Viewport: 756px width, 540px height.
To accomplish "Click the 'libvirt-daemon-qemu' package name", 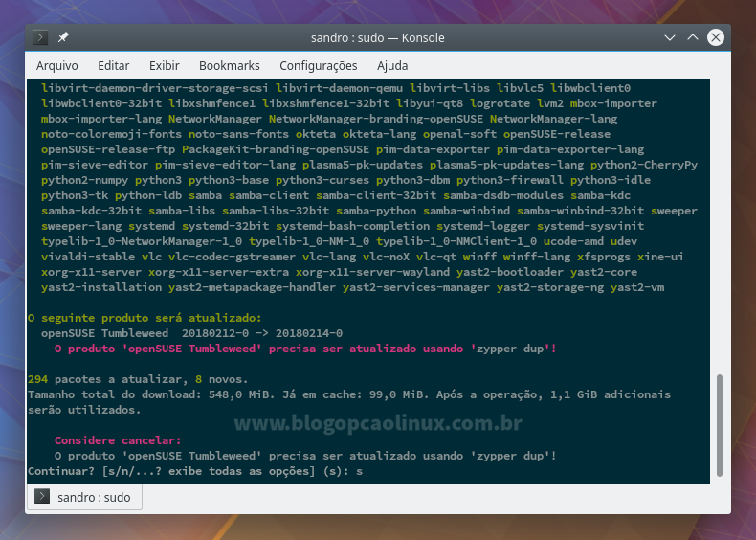I will [x=339, y=88].
